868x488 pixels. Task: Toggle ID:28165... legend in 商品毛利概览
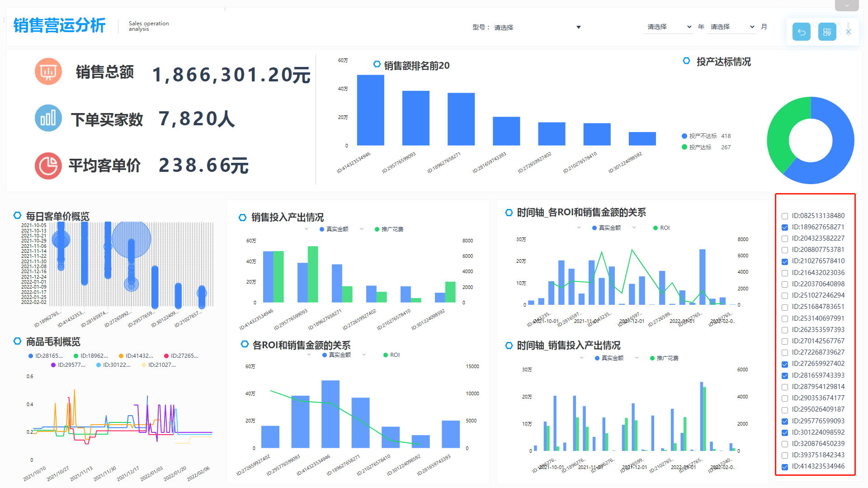[46, 356]
